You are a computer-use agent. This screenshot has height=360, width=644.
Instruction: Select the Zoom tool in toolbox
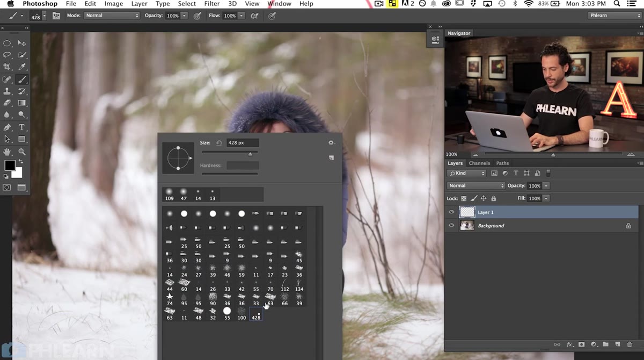tap(22, 152)
